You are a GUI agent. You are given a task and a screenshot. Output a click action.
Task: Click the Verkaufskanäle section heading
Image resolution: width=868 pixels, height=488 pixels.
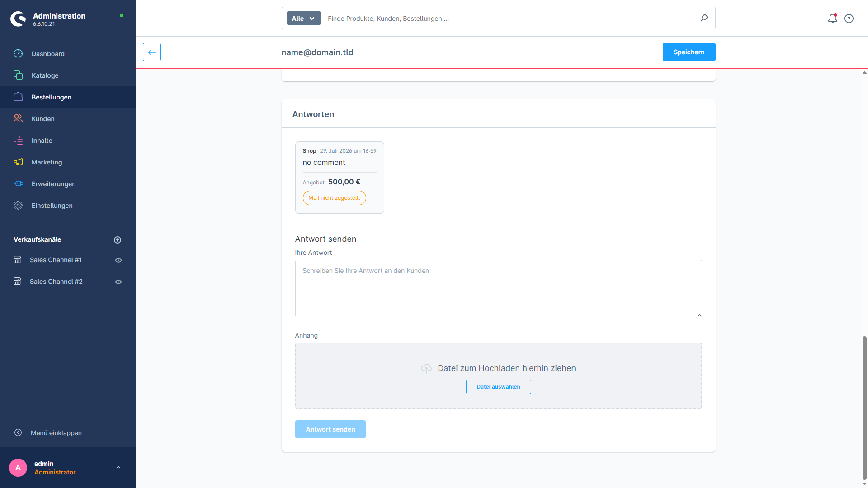point(37,239)
